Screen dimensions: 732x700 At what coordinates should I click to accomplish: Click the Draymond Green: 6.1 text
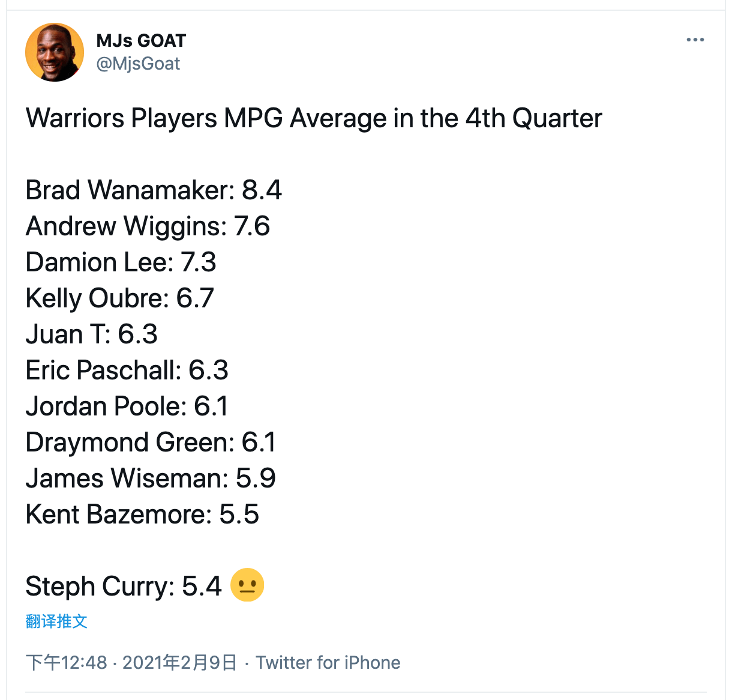click(x=151, y=442)
